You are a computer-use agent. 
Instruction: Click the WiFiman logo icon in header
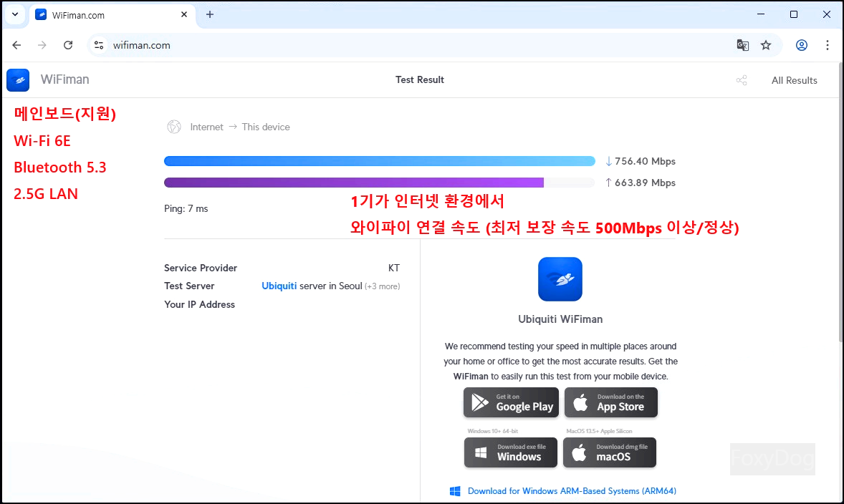tap(18, 80)
